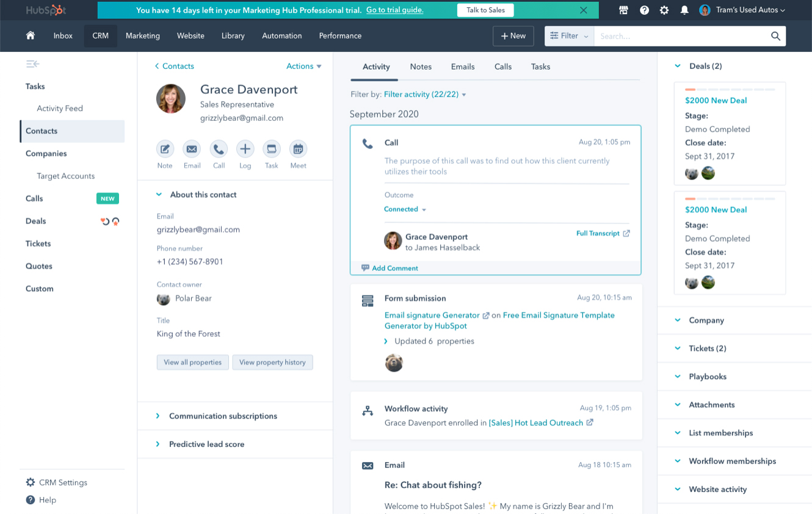Click the Note icon under contact name
The height and width of the screenshot is (514, 812).
(165, 149)
